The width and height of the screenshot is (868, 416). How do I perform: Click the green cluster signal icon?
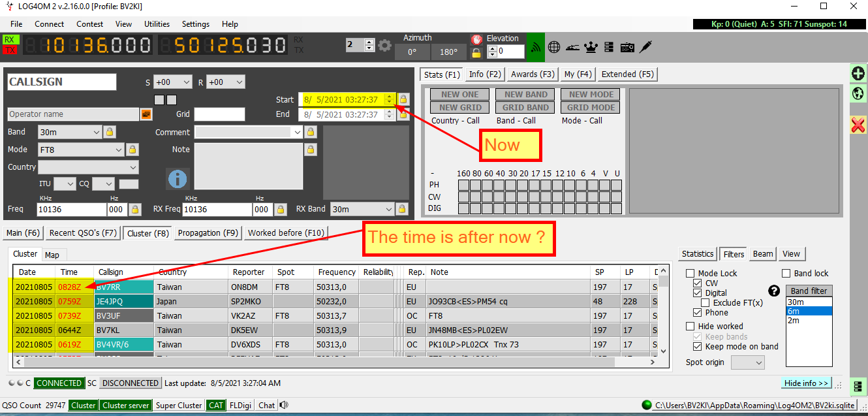[536, 47]
